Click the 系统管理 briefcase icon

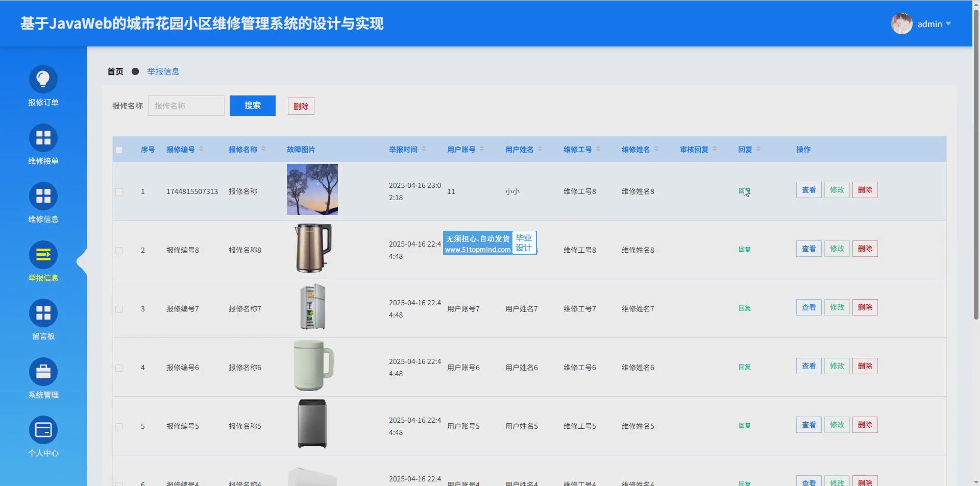coord(43,372)
